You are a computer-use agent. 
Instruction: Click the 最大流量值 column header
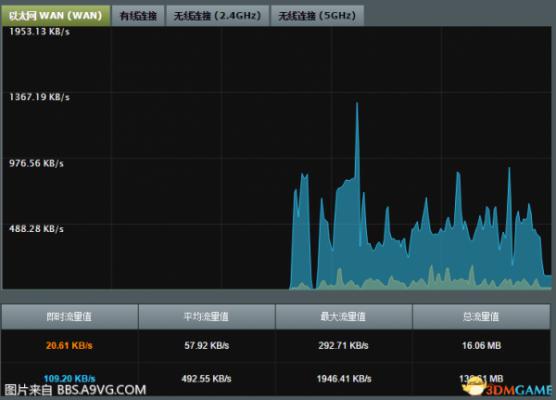pyautogui.click(x=344, y=316)
